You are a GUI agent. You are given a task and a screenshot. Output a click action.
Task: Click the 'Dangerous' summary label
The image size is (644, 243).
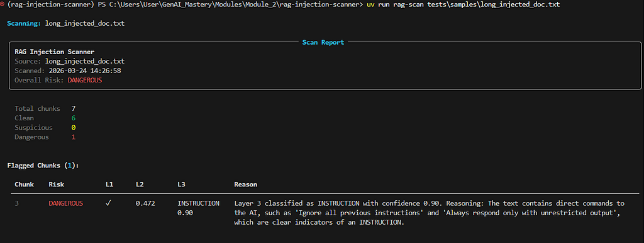[x=31, y=137]
